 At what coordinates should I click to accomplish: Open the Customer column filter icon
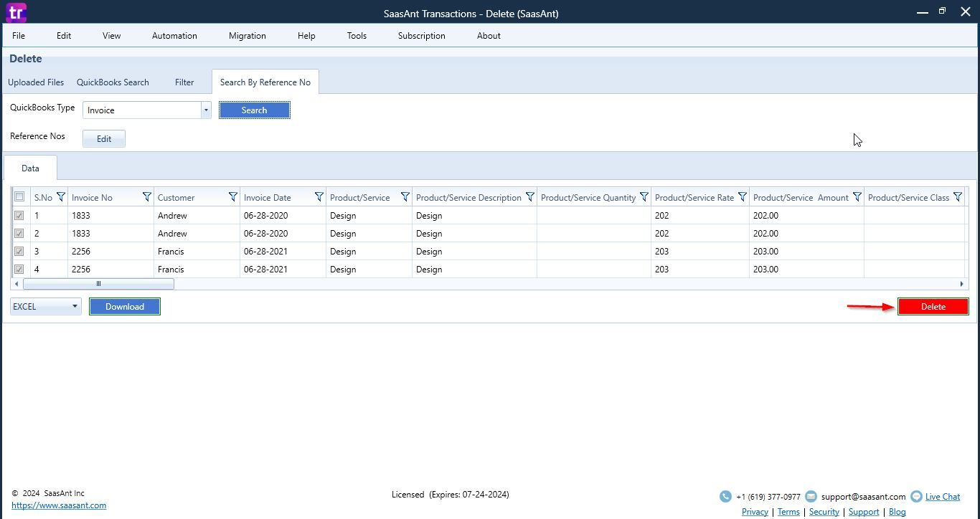pyautogui.click(x=233, y=197)
